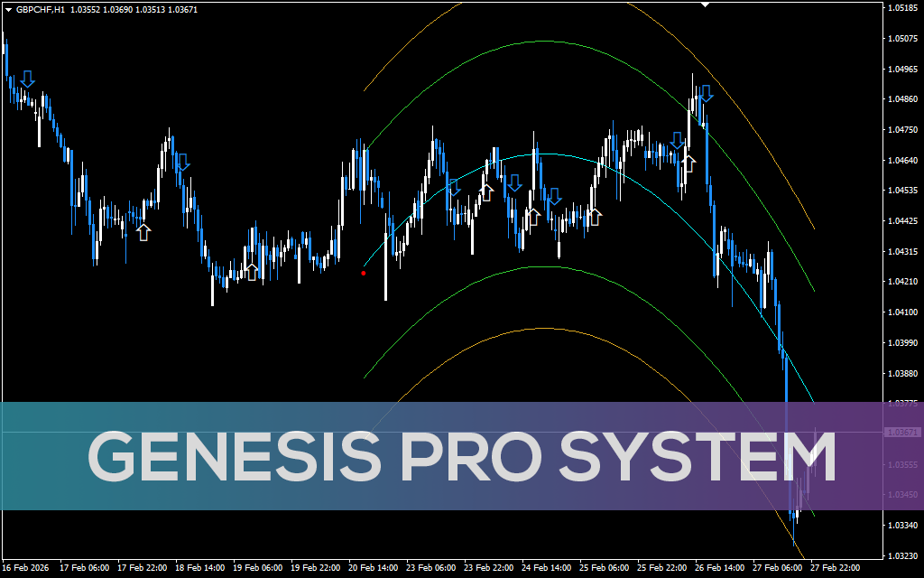924x578 pixels.
Task: Click the 23 Feb 06:00 time label
Action: pos(432,568)
